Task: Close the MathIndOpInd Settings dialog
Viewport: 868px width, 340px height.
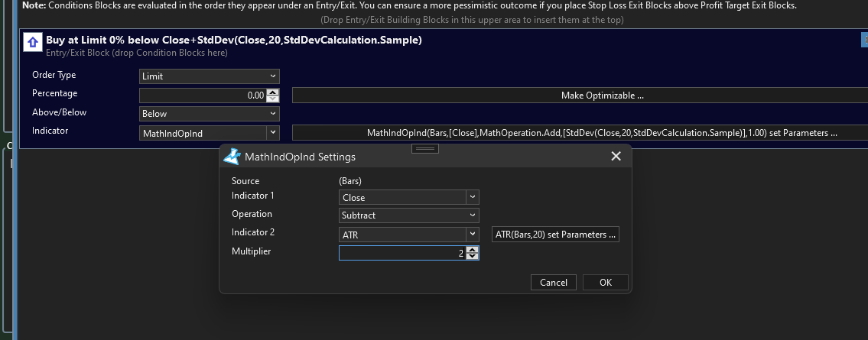Action: tap(616, 157)
